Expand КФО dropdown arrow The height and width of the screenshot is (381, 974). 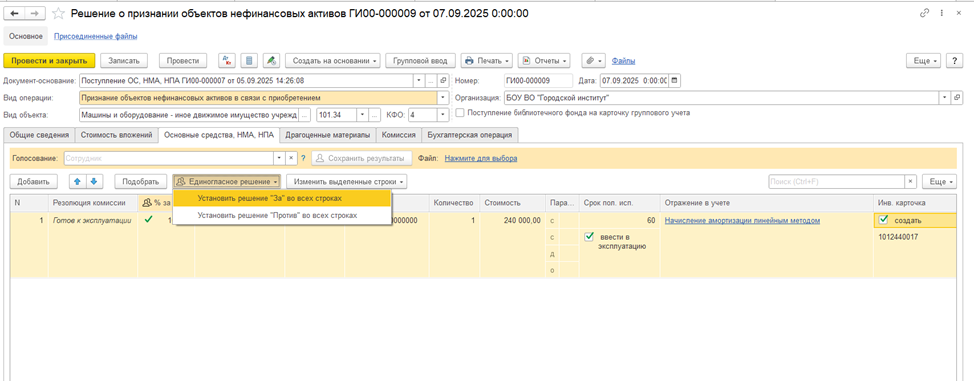pyautogui.click(x=443, y=115)
